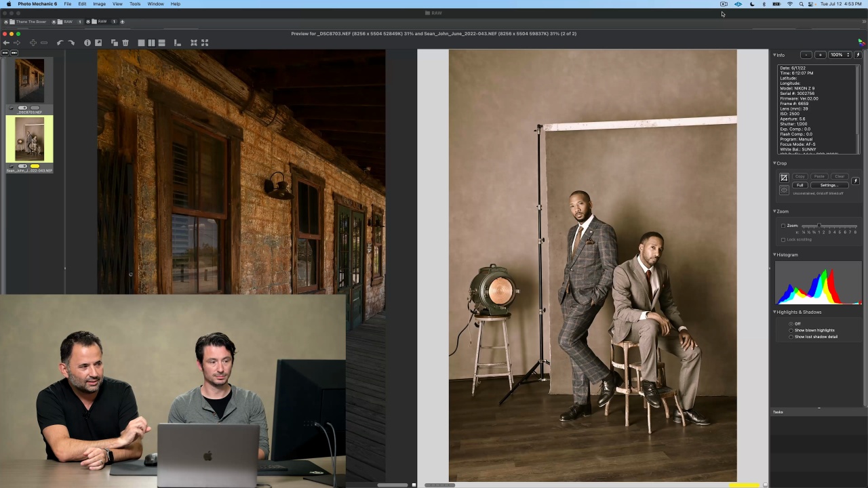
Task: Click the yellow color class label on thumbnail
Action: [x=35, y=166]
